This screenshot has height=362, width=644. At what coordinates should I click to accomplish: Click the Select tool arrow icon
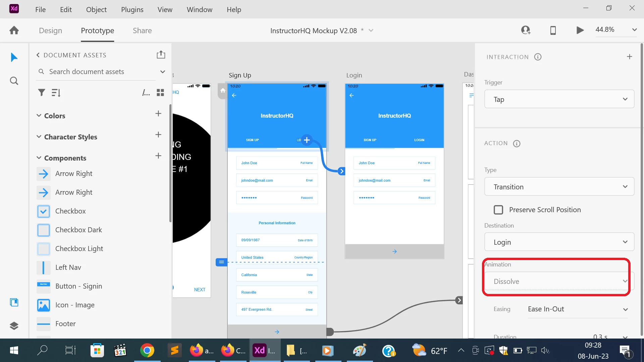[x=14, y=57]
